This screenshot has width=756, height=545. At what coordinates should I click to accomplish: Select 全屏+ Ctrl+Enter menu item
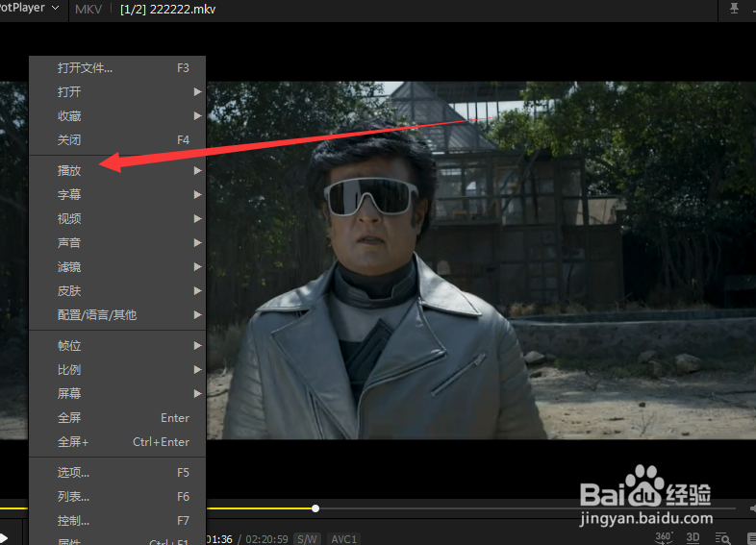(x=117, y=442)
